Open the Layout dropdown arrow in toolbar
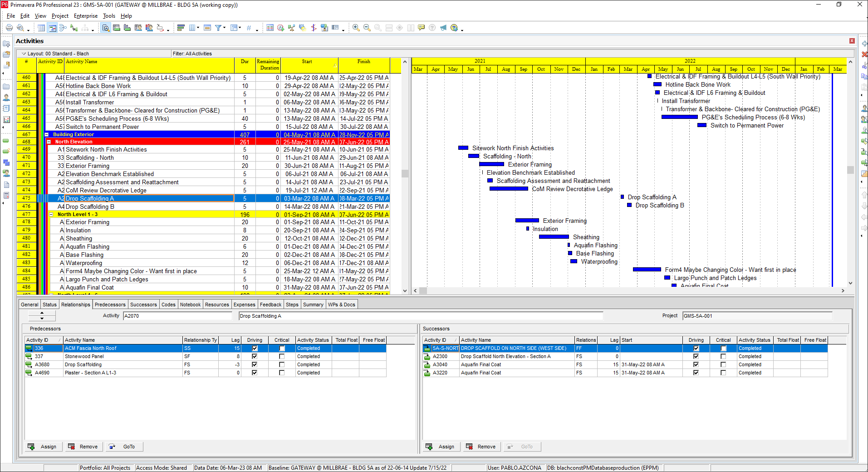Viewport: 868px width, 472px height. [x=240, y=28]
